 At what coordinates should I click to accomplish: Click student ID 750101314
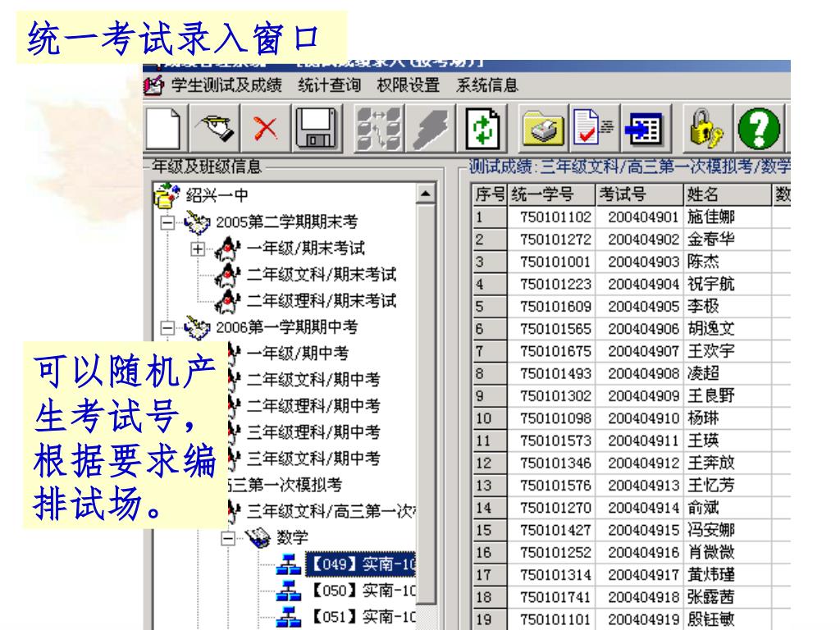pyautogui.click(x=555, y=574)
